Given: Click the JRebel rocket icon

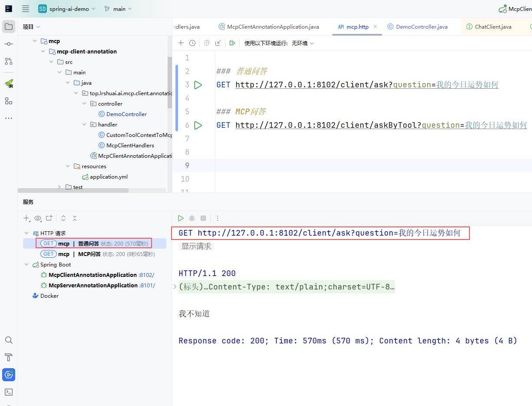Looking at the screenshot, I should click(9, 83).
